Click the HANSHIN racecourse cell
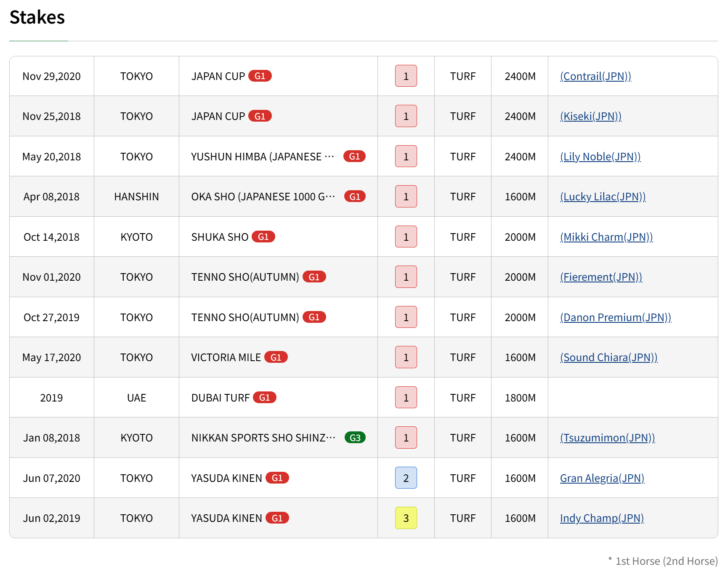 click(136, 197)
